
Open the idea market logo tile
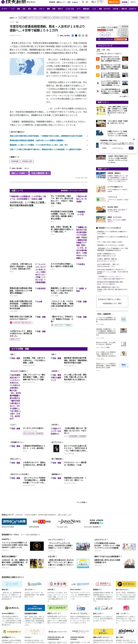[80, 584]
